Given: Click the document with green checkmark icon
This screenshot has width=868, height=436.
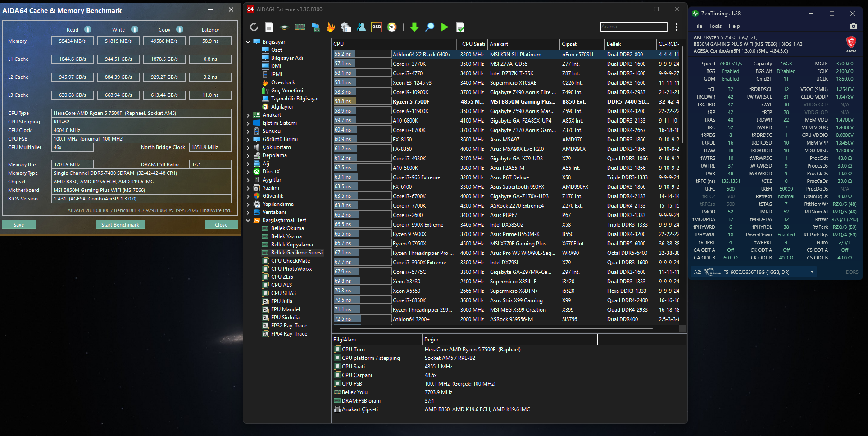Looking at the screenshot, I should click(460, 27).
